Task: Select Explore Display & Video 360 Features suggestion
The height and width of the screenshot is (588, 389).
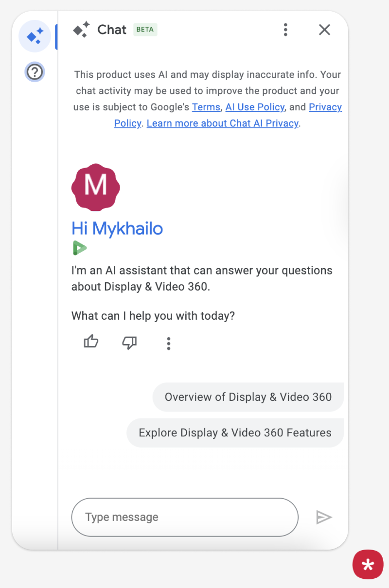Action: pos(235,433)
